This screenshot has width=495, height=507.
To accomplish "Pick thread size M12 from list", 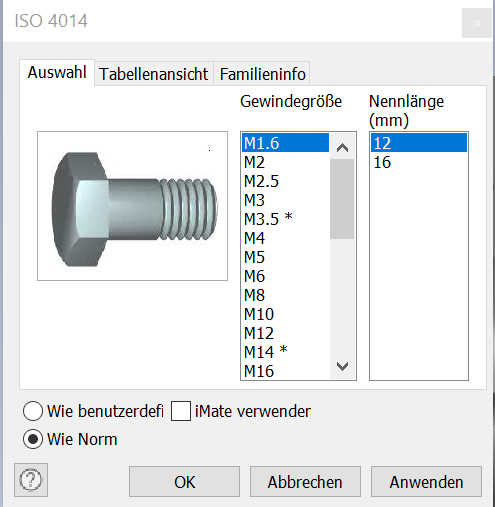I will (285, 333).
